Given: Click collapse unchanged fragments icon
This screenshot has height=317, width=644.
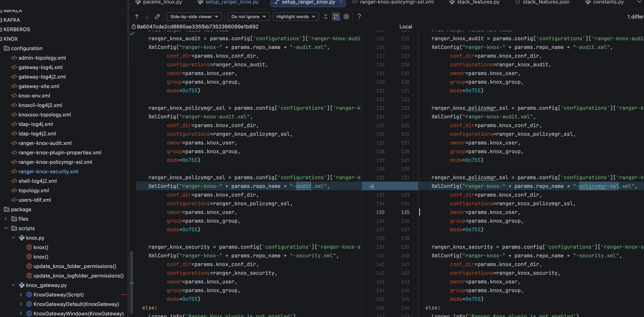Looking at the screenshot, I should 326,17.
